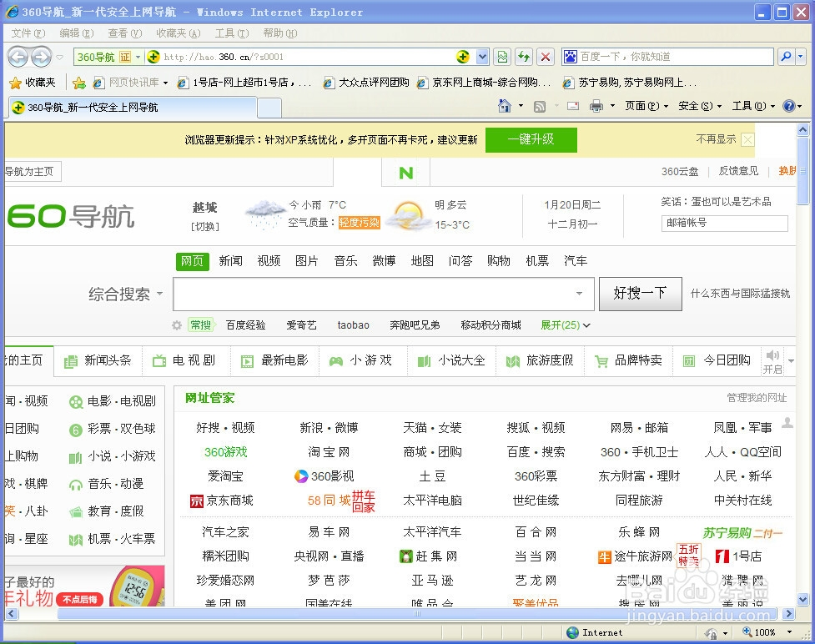Stop loading with the red X icon

[546, 57]
